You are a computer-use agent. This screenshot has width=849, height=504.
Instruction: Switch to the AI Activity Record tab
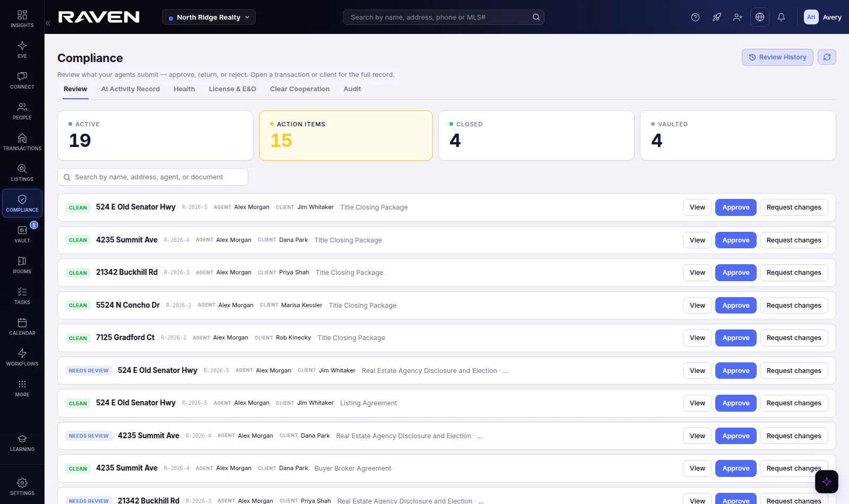[x=131, y=89]
